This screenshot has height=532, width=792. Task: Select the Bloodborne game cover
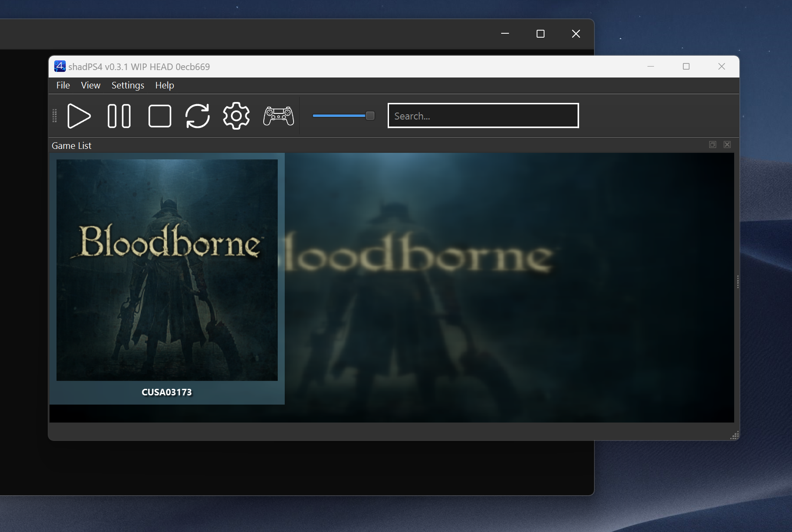click(x=167, y=270)
